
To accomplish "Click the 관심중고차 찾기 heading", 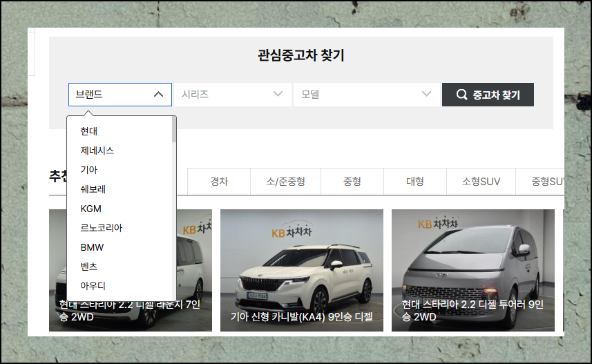I will 301,55.
